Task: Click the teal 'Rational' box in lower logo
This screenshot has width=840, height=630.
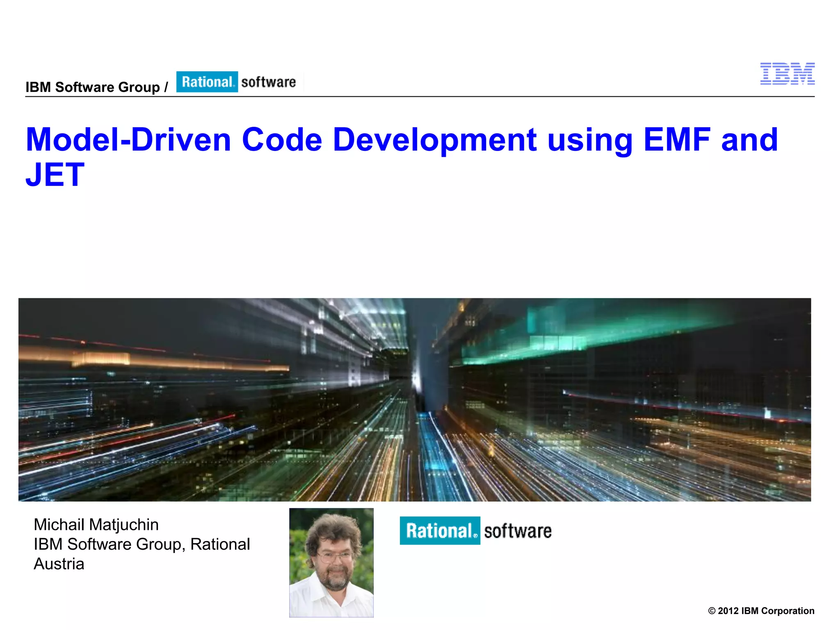Action: pos(440,531)
